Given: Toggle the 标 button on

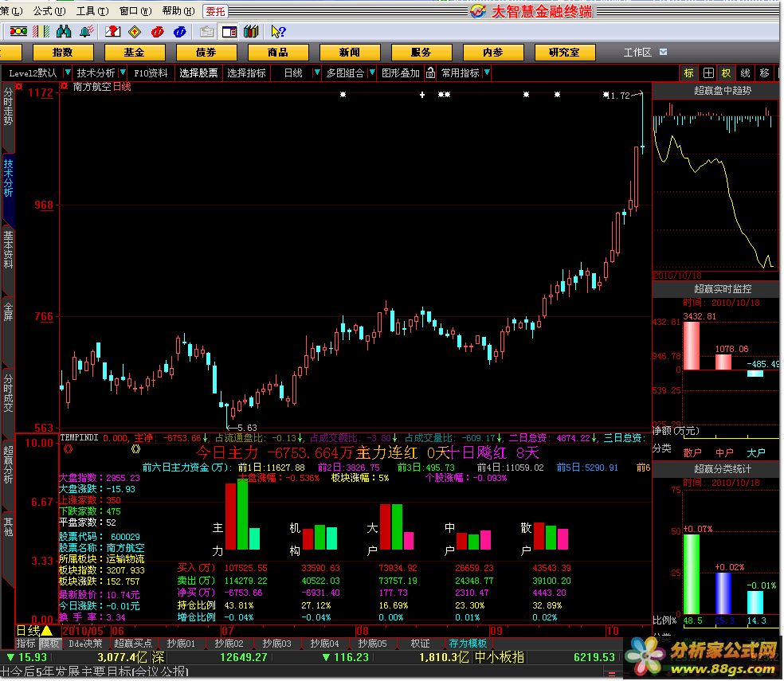Looking at the screenshot, I should pos(689,73).
